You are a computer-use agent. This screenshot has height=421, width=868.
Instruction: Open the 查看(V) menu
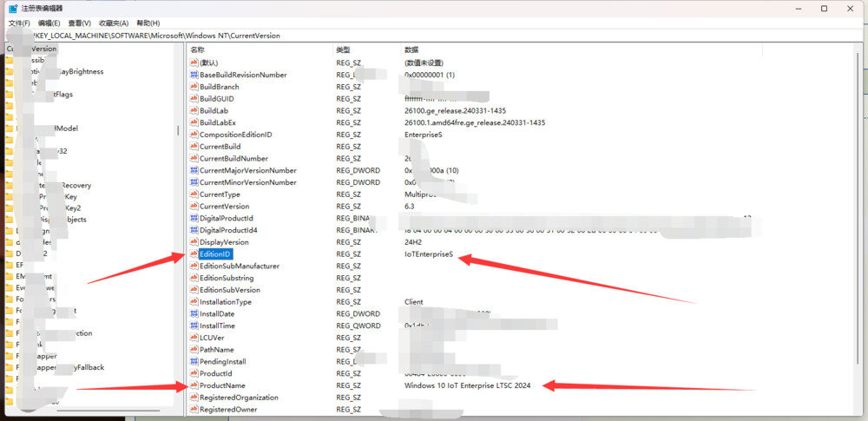coord(79,23)
